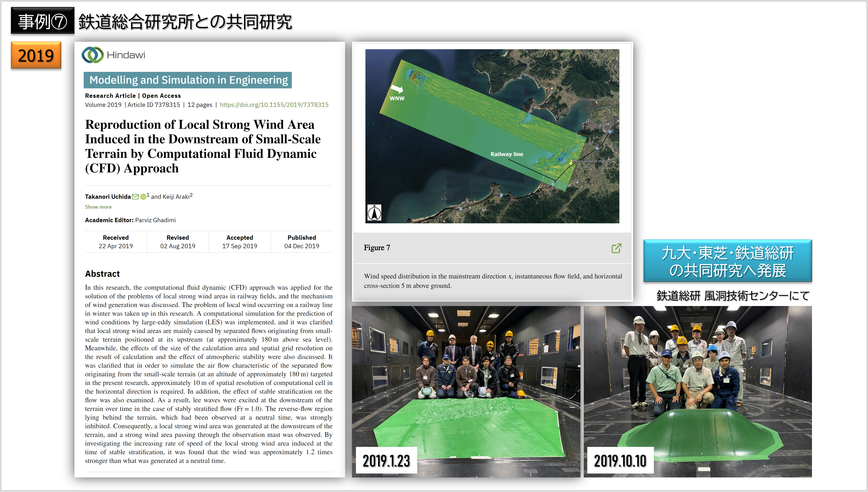This screenshot has height=492, width=868.
Task: Click the 'Wind speed distribution' caption text
Action: (493, 281)
